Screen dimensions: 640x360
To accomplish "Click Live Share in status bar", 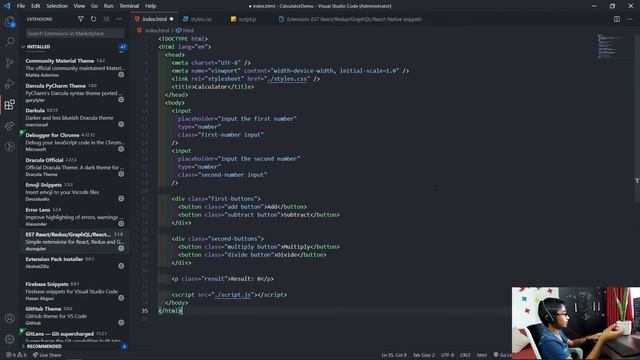I will [x=47, y=355].
